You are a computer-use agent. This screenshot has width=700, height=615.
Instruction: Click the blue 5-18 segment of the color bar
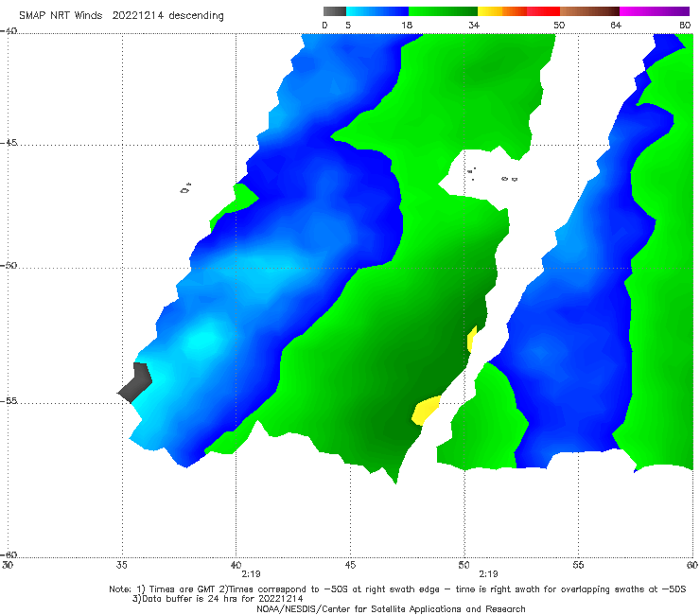click(377, 11)
